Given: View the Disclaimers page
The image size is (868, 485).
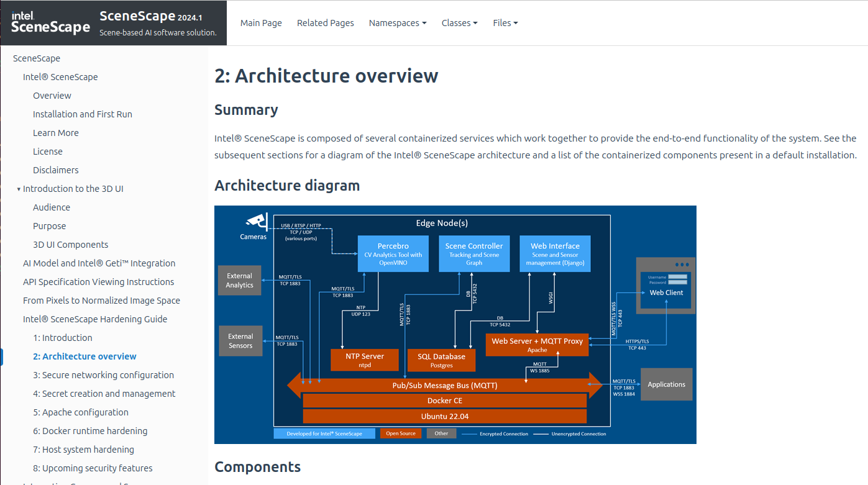Looking at the screenshot, I should [55, 170].
